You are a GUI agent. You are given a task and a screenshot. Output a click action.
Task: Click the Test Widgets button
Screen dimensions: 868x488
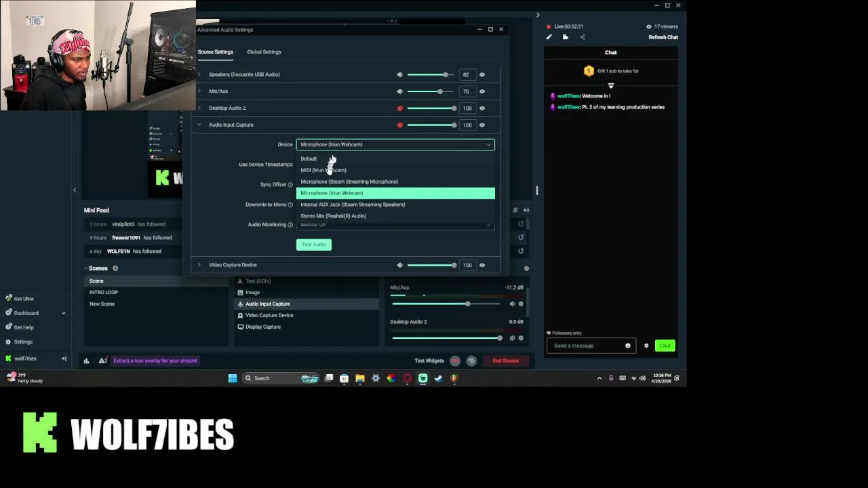point(429,361)
